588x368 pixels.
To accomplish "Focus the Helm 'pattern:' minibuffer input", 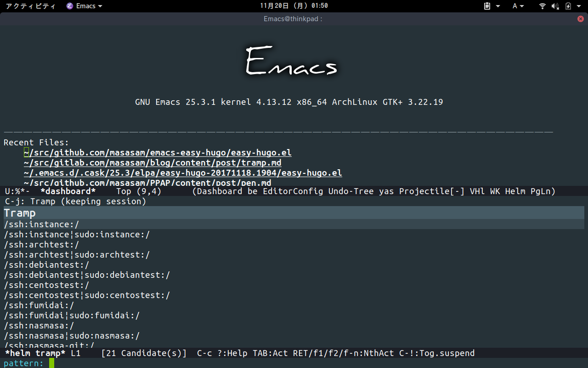I will click(294, 363).
